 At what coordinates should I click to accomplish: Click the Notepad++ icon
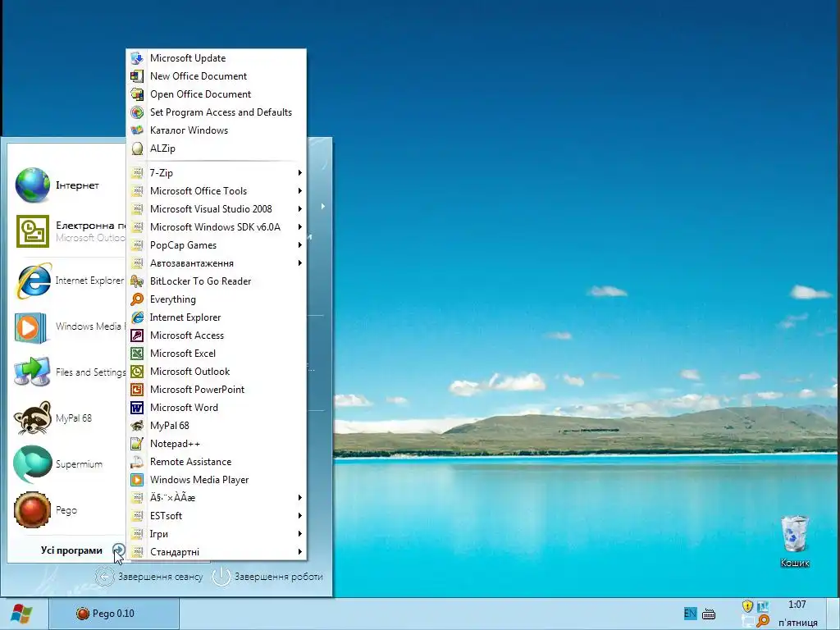pyautogui.click(x=137, y=444)
